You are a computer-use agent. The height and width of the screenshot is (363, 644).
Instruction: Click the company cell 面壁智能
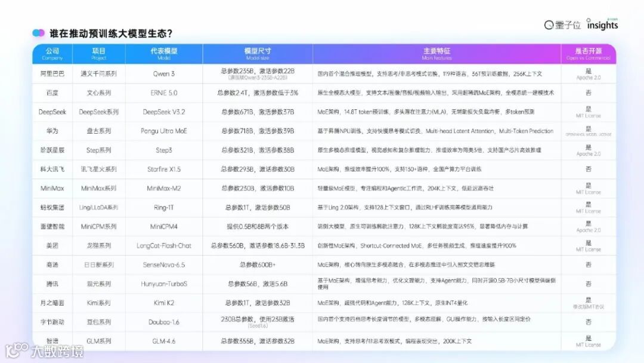click(52, 226)
